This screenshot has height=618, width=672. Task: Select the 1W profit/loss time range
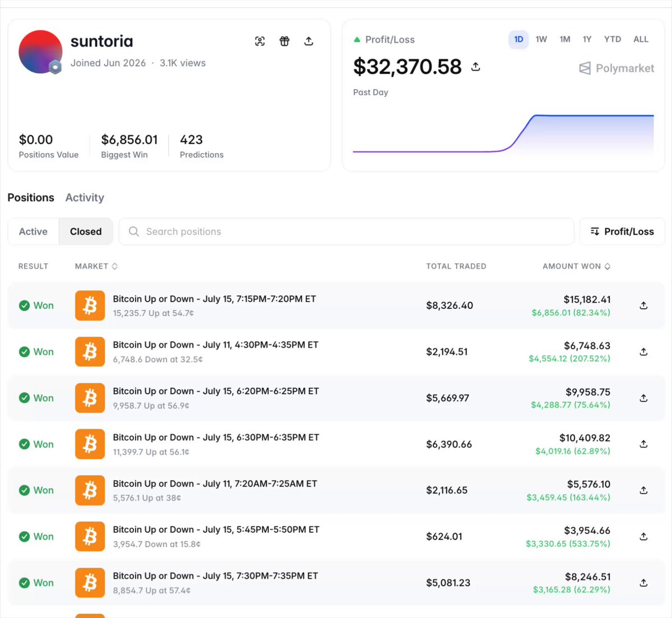pyautogui.click(x=541, y=39)
